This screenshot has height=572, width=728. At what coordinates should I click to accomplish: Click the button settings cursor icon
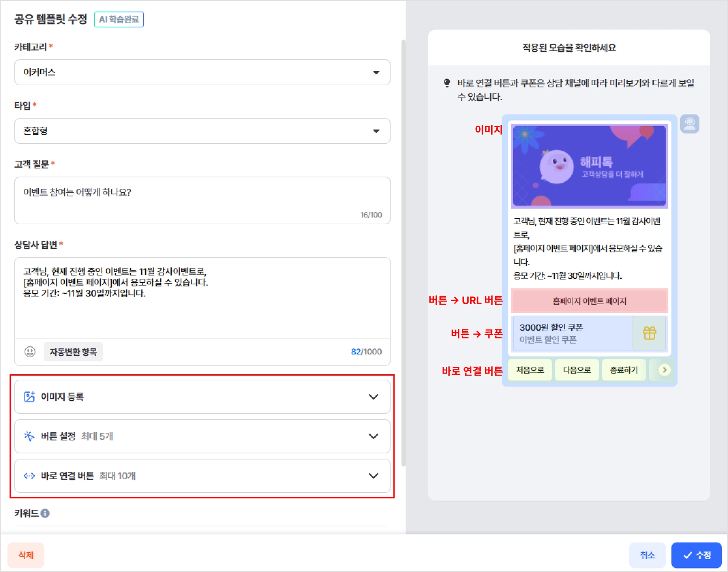pos(29,436)
